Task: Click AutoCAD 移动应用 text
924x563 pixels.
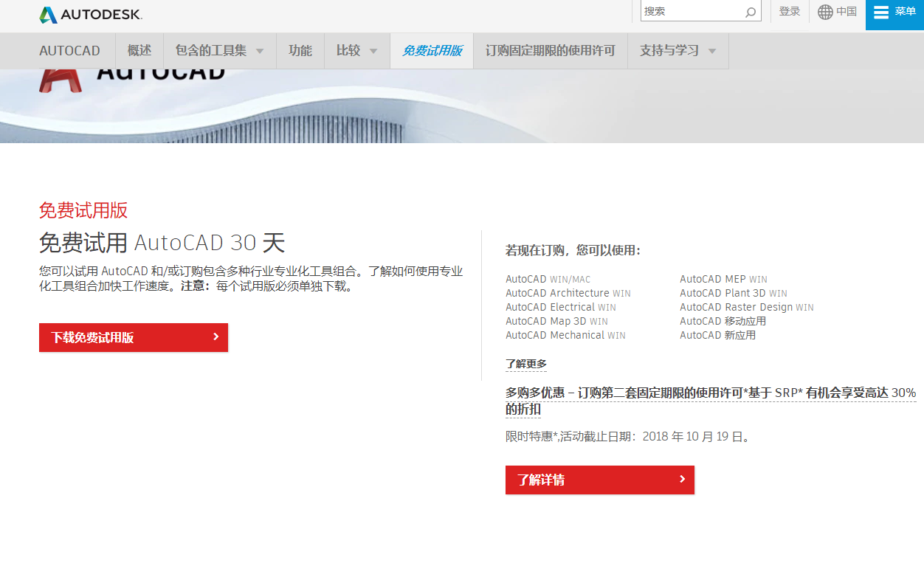Action: (723, 321)
